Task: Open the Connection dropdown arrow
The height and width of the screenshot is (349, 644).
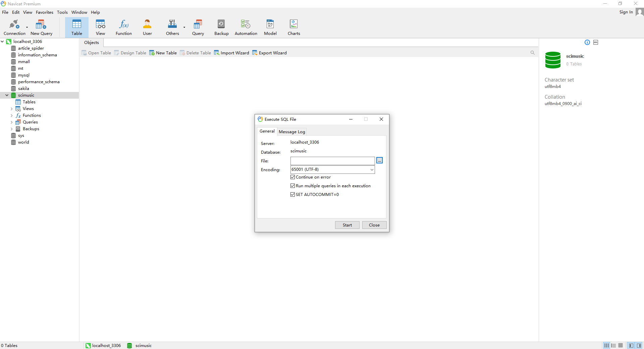Action: click(x=27, y=27)
